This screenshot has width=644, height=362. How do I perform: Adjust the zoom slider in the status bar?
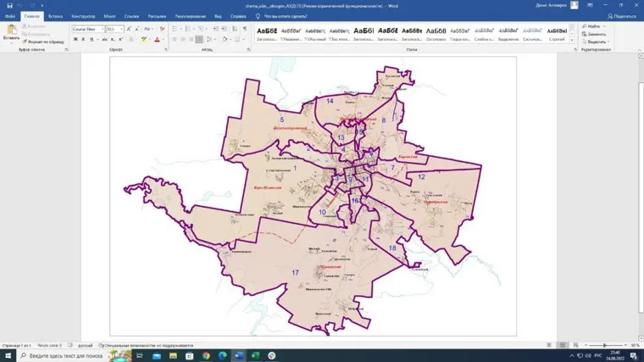pyautogui.click(x=602, y=346)
